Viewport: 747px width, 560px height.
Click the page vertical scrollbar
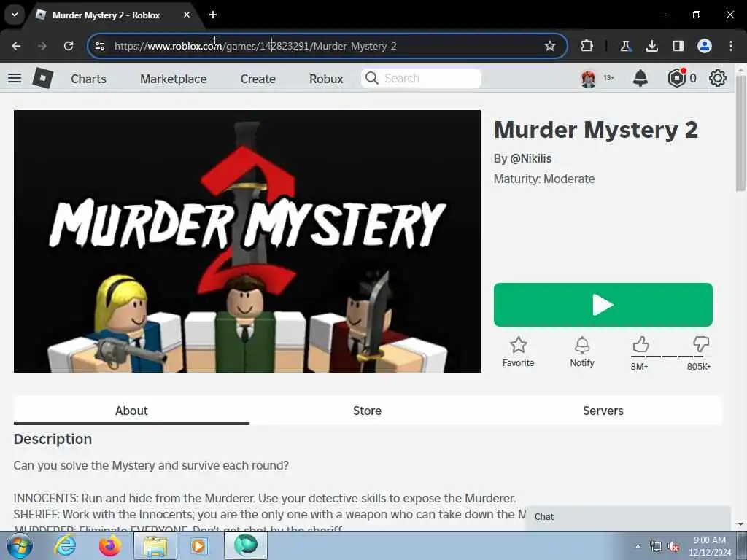coord(740,133)
